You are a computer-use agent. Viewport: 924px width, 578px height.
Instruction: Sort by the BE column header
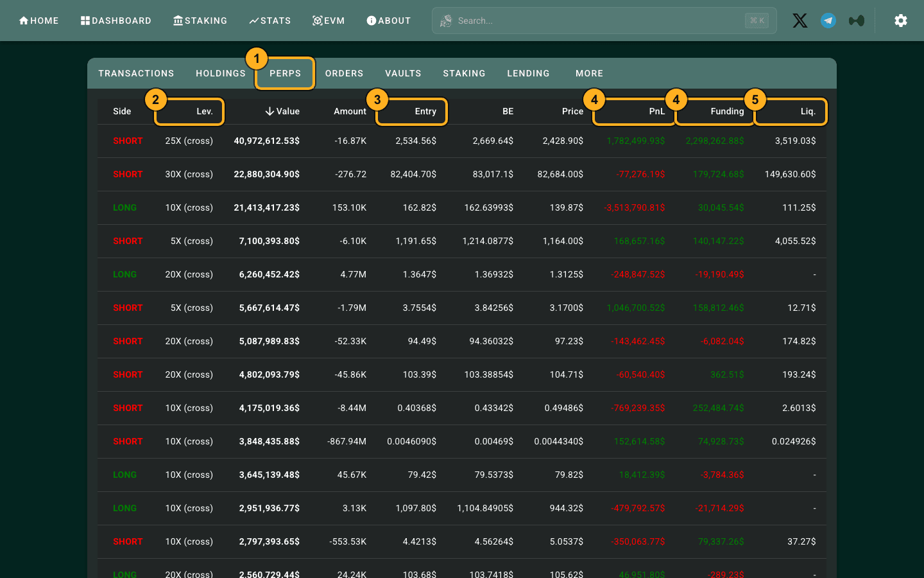pos(508,111)
